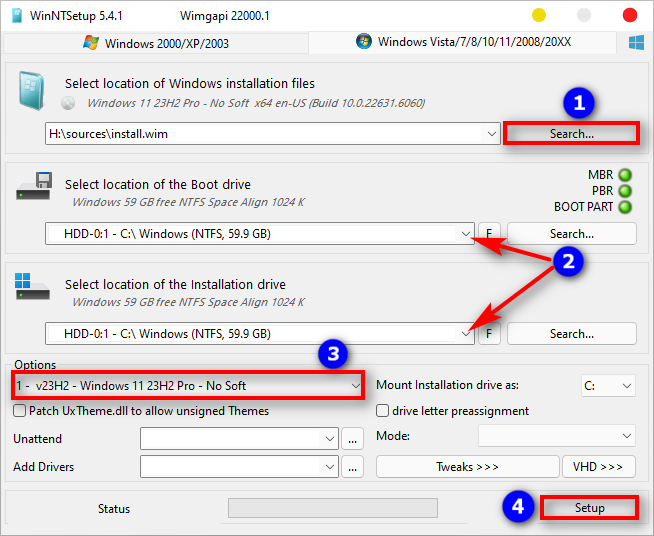Browse for Add Drivers folder with ellipsis button
This screenshot has height=536, width=654.
[x=352, y=467]
